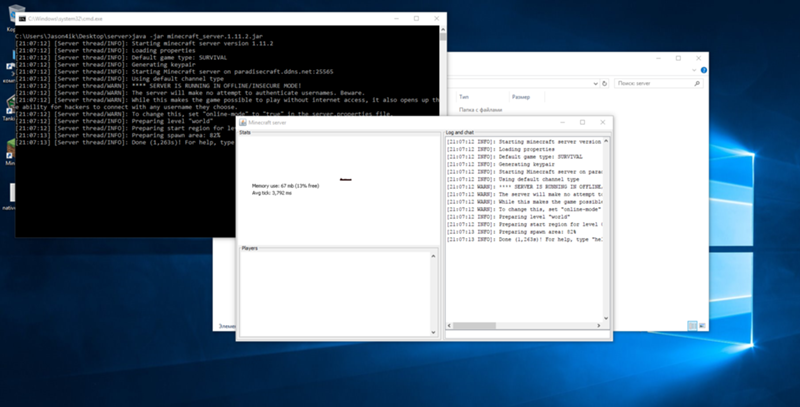Screen dimensions: 800x407
Task: Select the Recycle Bin desktop icon
Action: pyautogui.click(x=15, y=15)
